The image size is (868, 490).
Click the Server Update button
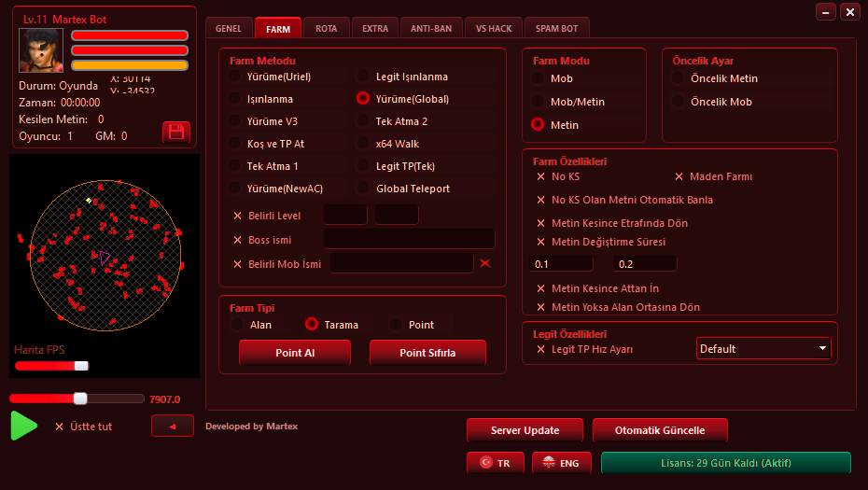click(525, 430)
